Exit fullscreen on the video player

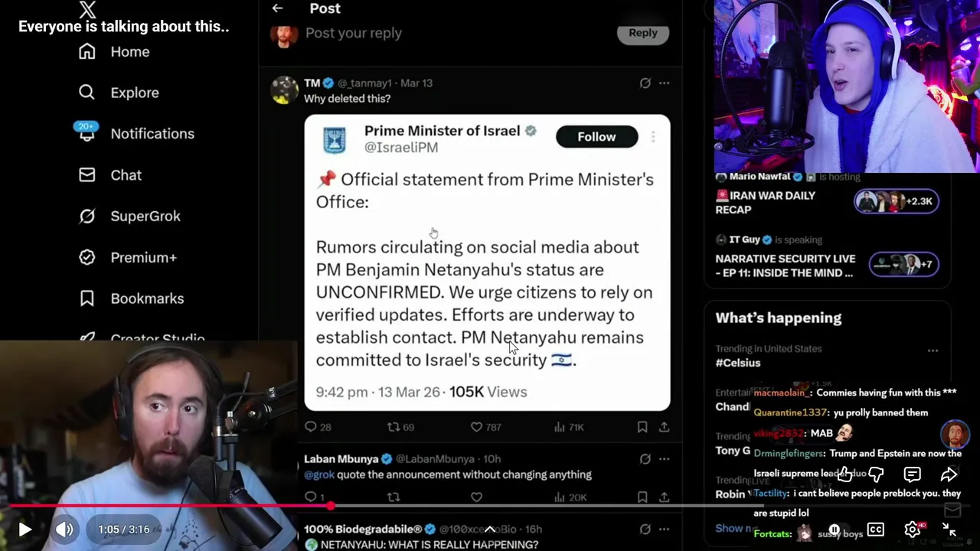(949, 530)
